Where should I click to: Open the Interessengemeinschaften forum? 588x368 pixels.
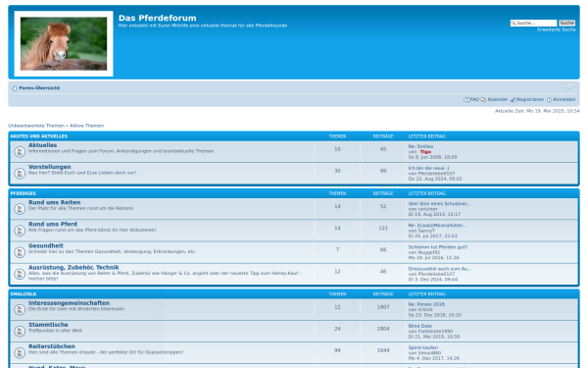pyautogui.click(x=69, y=302)
